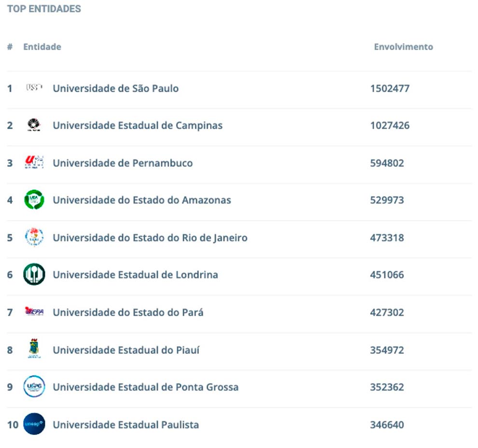Viewport: 478px width, 448px height.
Task: Click the Top Entidades section title
Action: pos(44,9)
